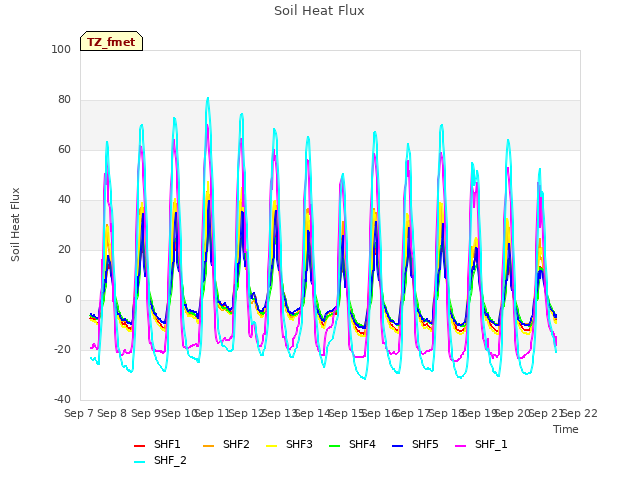Click the 60 y-axis tick label

click(64, 150)
